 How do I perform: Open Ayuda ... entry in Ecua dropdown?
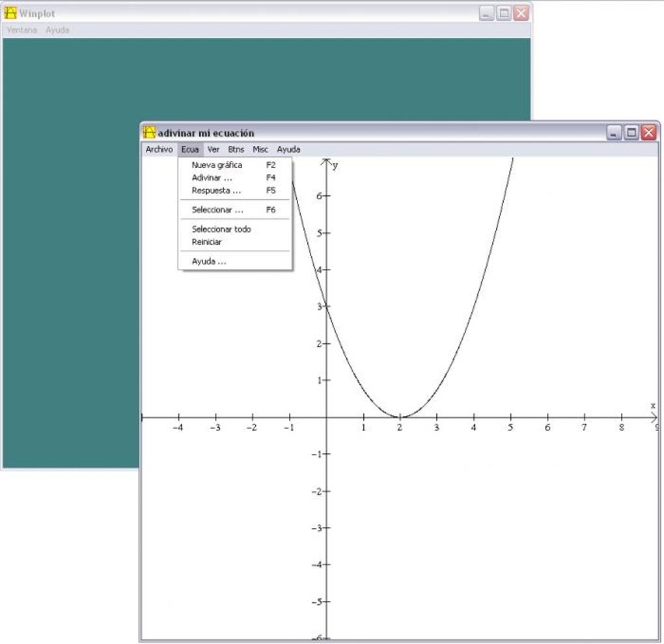tap(234, 261)
